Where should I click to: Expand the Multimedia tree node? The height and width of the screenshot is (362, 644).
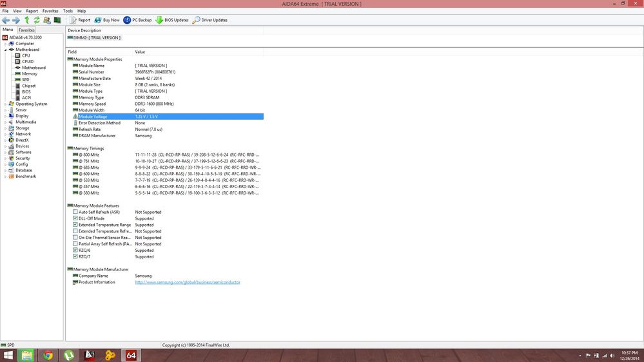tap(5, 122)
